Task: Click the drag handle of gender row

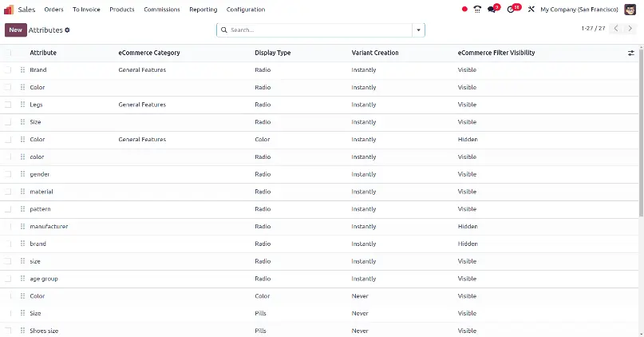Action: click(x=22, y=174)
